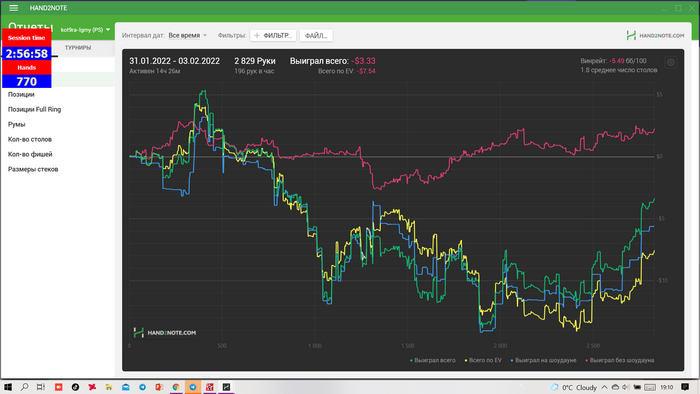The width and height of the screenshot is (700, 394).
Task: Open the 'Размеры стеков' report
Action: (x=33, y=169)
